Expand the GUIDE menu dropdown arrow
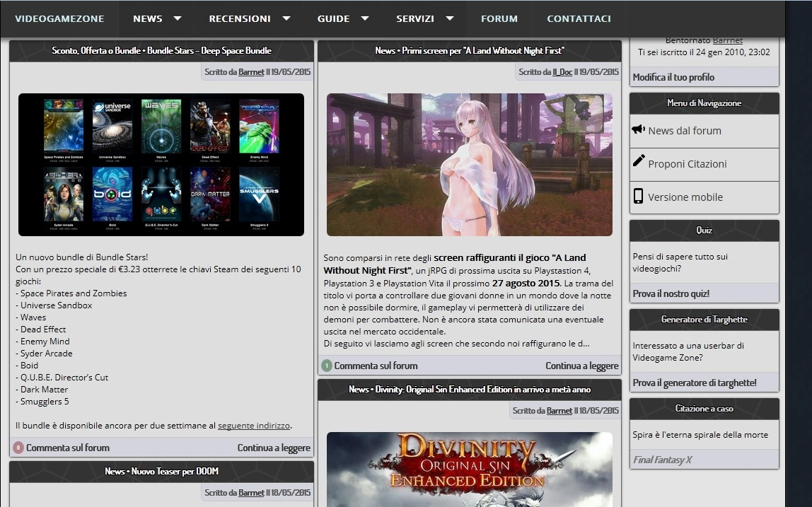Screen dimensions: 812x507 (364, 18)
